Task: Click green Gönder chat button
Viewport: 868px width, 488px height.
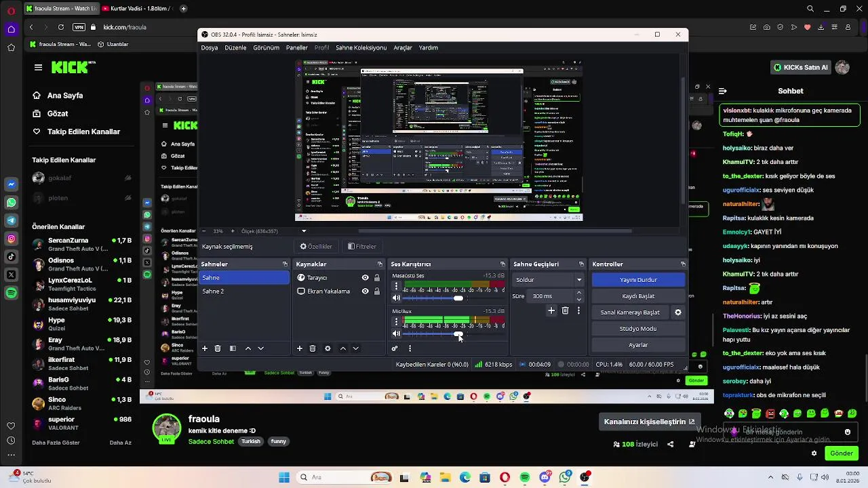Action: pos(842,453)
